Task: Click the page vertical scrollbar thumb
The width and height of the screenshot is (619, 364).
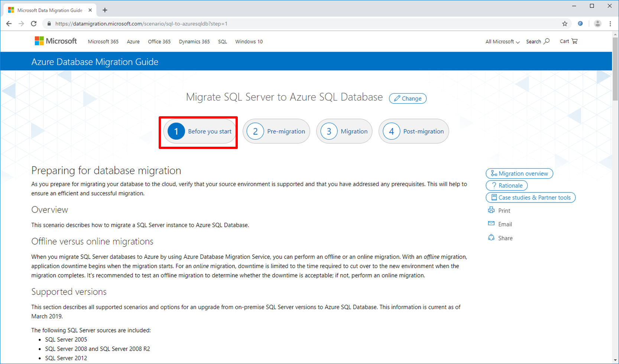Action: pyautogui.click(x=615, y=69)
